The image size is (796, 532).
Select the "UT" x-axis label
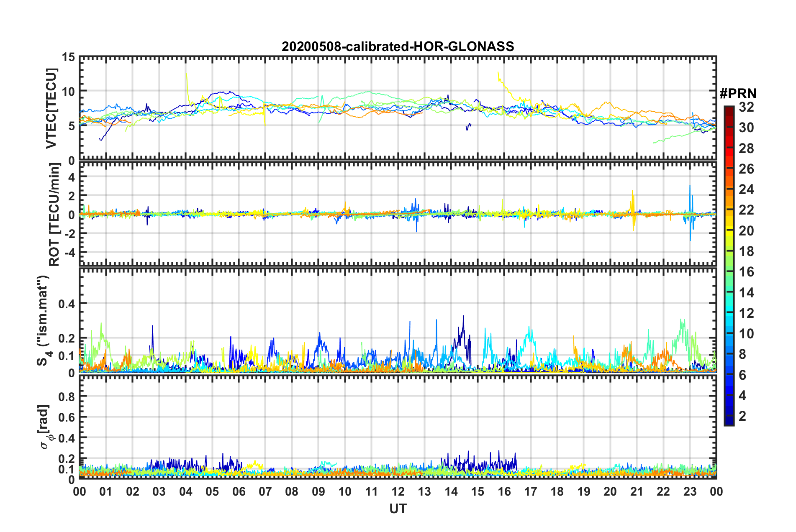pos(398,509)
